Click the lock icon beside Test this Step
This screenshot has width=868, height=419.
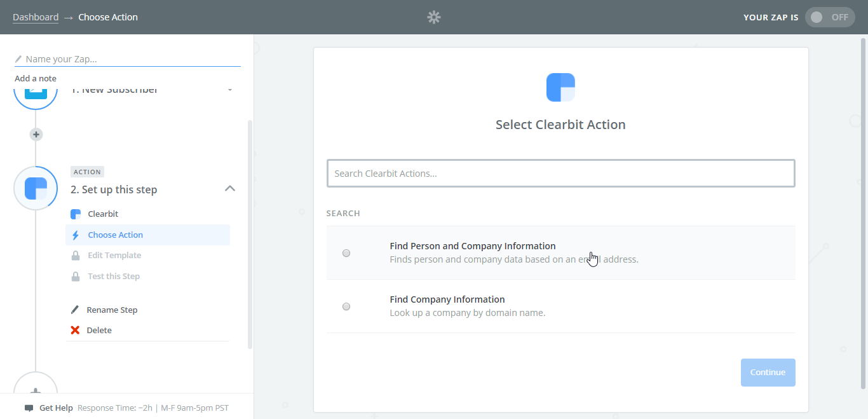coord(76,277)
